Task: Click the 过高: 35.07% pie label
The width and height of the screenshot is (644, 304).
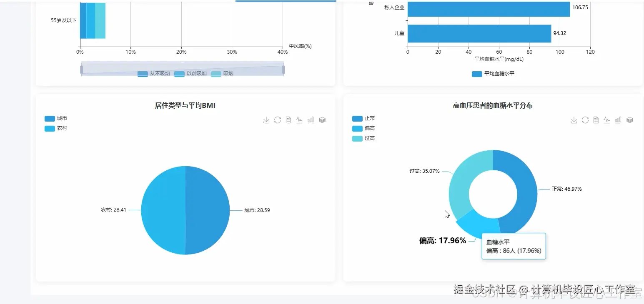Action: click(x=424, y=171)
